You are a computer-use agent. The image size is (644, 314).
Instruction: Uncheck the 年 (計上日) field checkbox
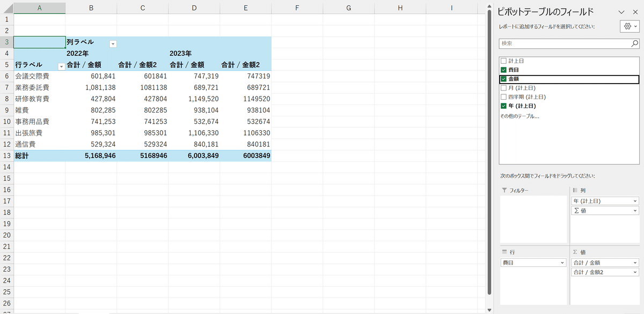tap(503, 106)
